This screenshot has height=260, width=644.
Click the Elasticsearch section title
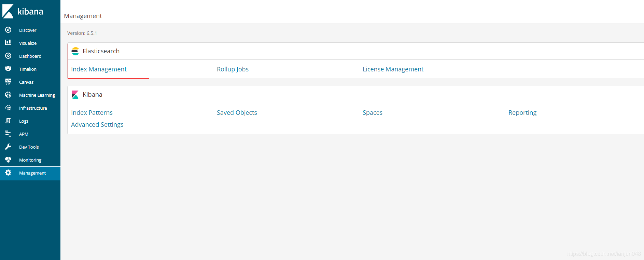(x=101, y=51)
